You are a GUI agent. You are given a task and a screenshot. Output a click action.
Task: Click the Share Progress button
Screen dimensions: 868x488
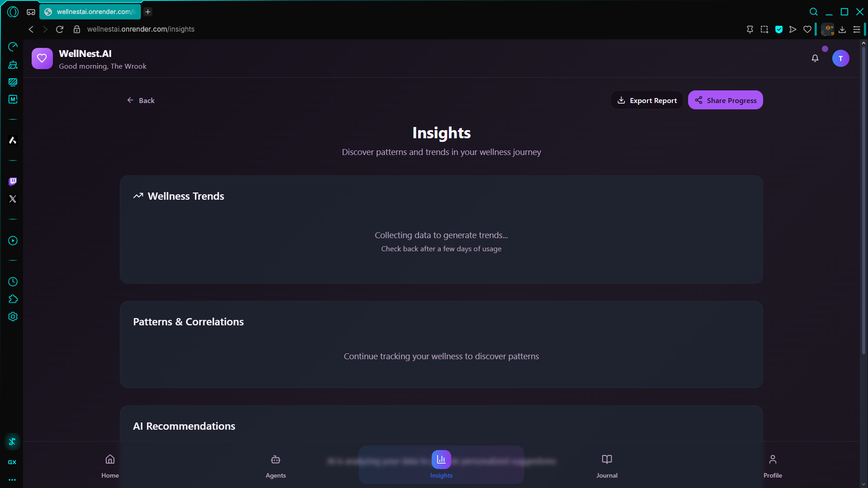pyautogui.click(x=725, y=100)
